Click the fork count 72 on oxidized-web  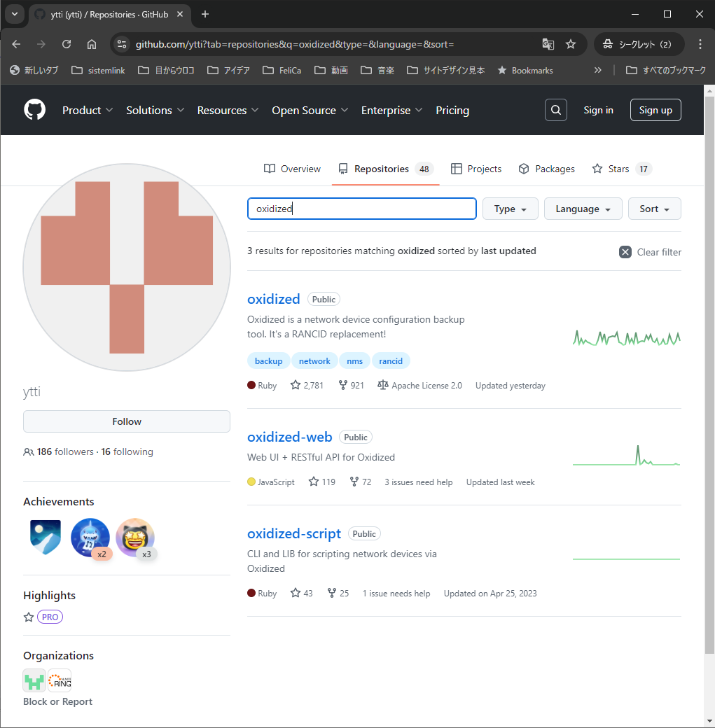(361, 482)
